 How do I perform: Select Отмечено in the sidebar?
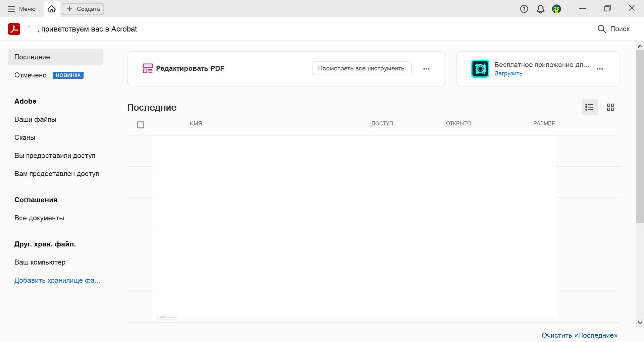pyautogui.click(x=30, y=75)
